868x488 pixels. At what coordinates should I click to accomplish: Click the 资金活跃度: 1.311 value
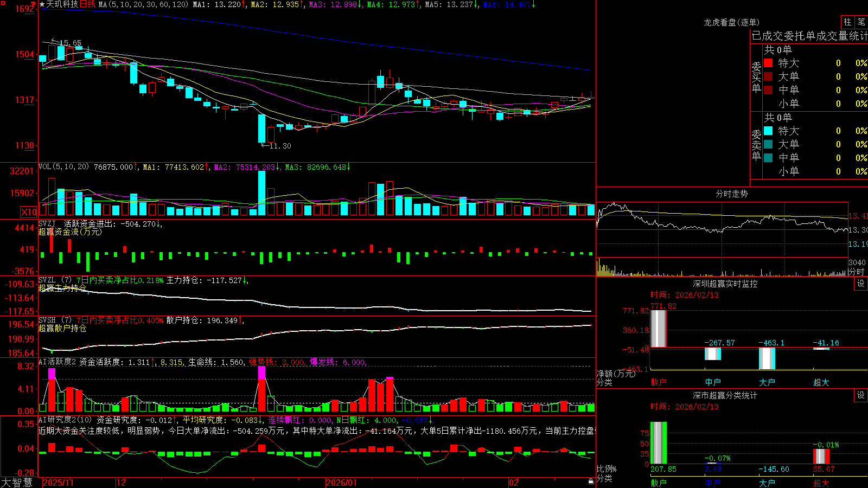click(114, 362)
